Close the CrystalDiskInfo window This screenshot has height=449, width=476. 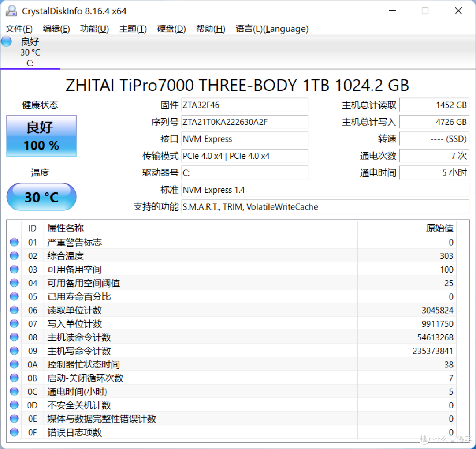pyautogui.click(x=458, y=11)
